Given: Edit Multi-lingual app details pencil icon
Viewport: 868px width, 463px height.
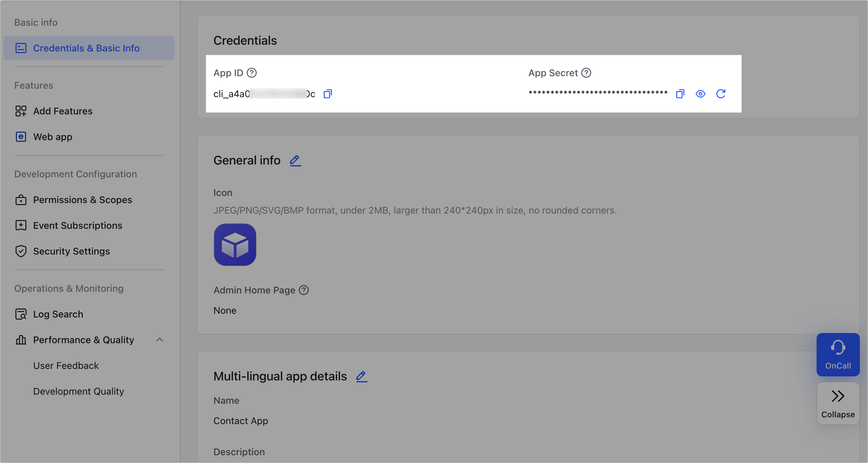Looking at the screenshot, I should coord(362,376).
